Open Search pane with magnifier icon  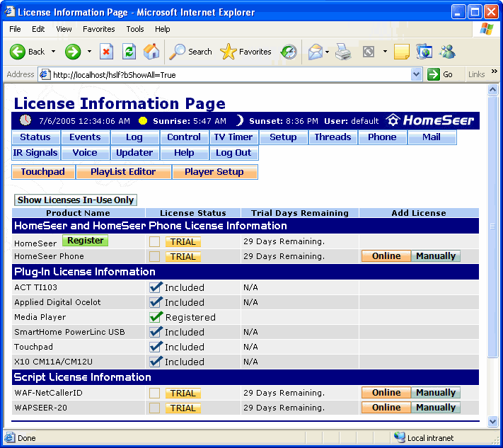(x=177, y=52)
